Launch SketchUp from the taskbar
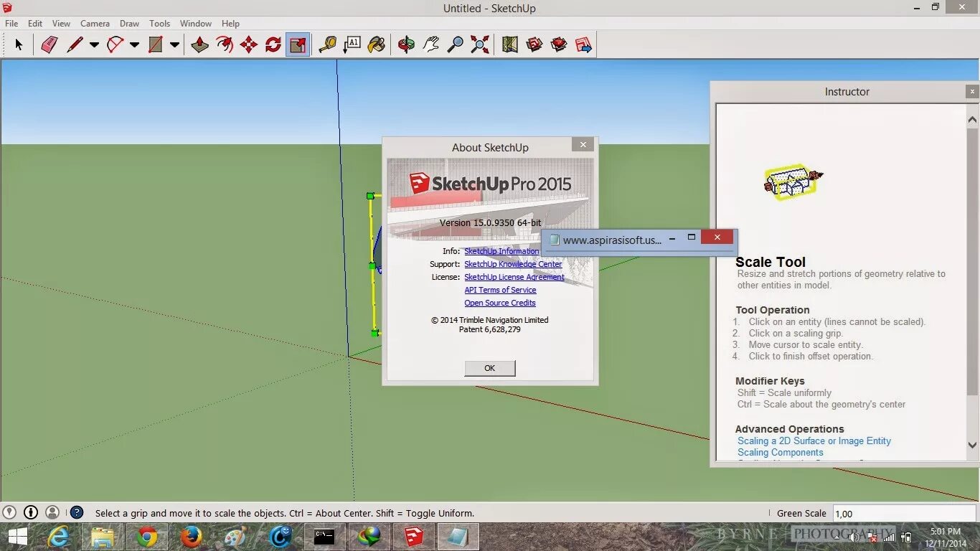Screen dimensions: 980x551 413,536
